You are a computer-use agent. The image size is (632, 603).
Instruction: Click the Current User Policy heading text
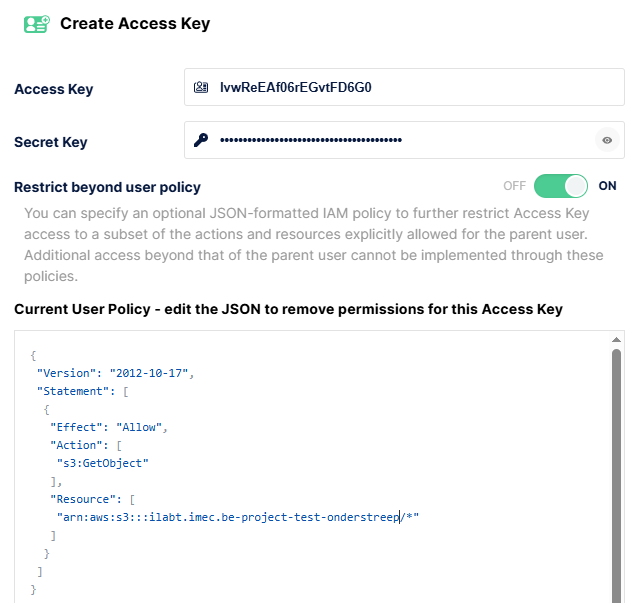(288, 309)
